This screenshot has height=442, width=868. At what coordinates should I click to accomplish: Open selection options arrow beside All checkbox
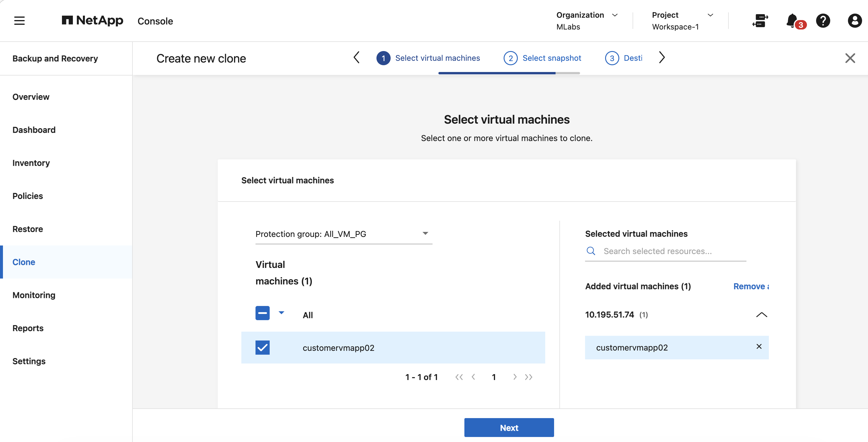click(281, 313)
